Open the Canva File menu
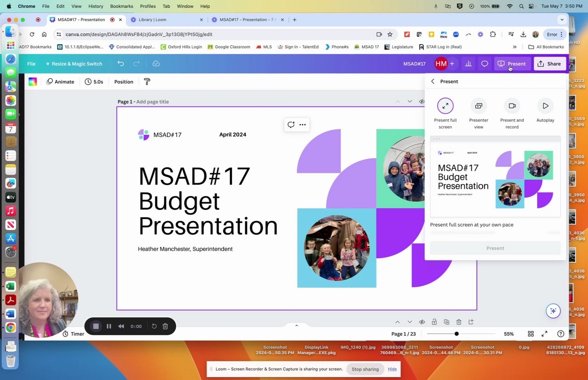The height and width of the screenshot is (380, 588). point(31,64)
